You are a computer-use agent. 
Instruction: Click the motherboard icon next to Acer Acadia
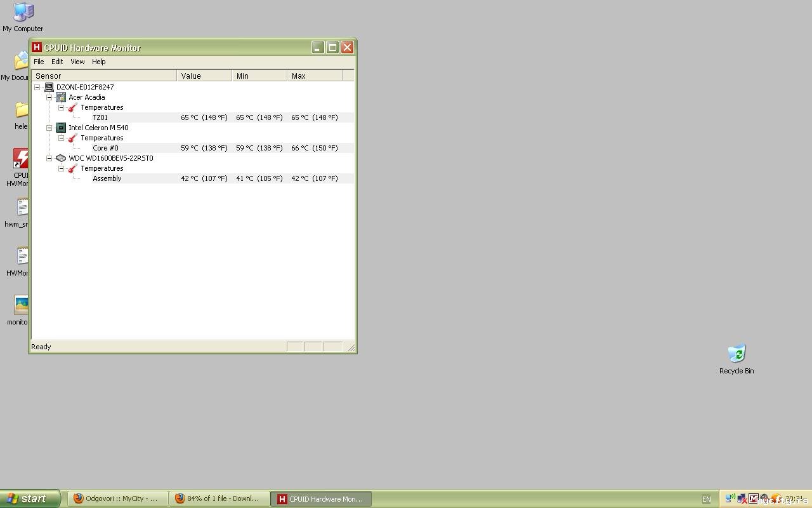tap(61, 97)
